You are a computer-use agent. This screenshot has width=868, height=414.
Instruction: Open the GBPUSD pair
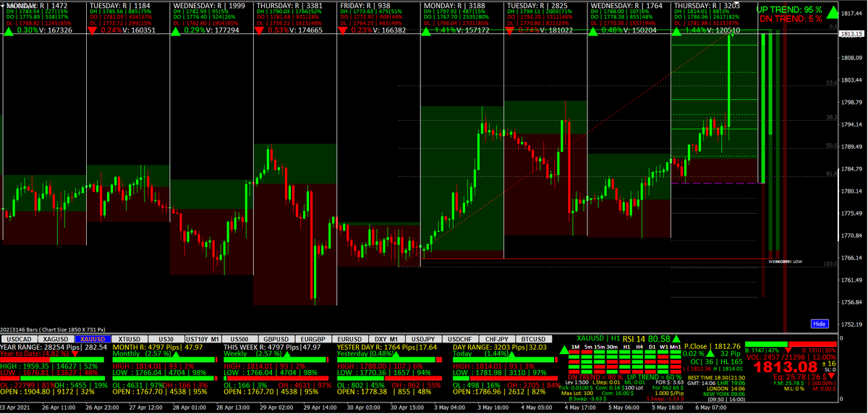[x=276, y=338]
